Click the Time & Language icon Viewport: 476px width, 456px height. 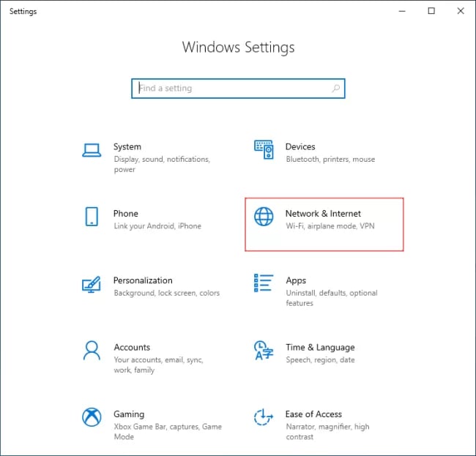[264, 351]
